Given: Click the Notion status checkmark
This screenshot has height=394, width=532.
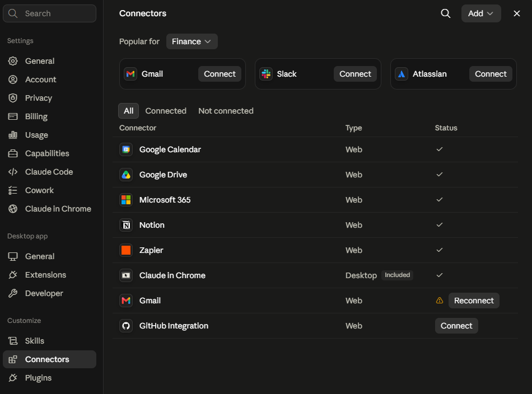Looking at the screenshot, I should pos(440,225).
